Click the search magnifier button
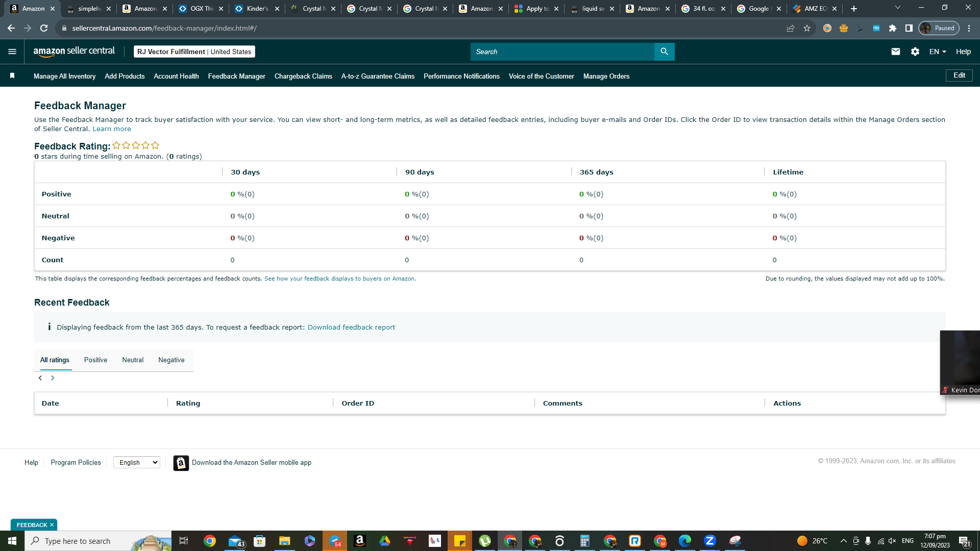Image resolution: width=980 pixels, height=551 pixels. pos(664,52)
